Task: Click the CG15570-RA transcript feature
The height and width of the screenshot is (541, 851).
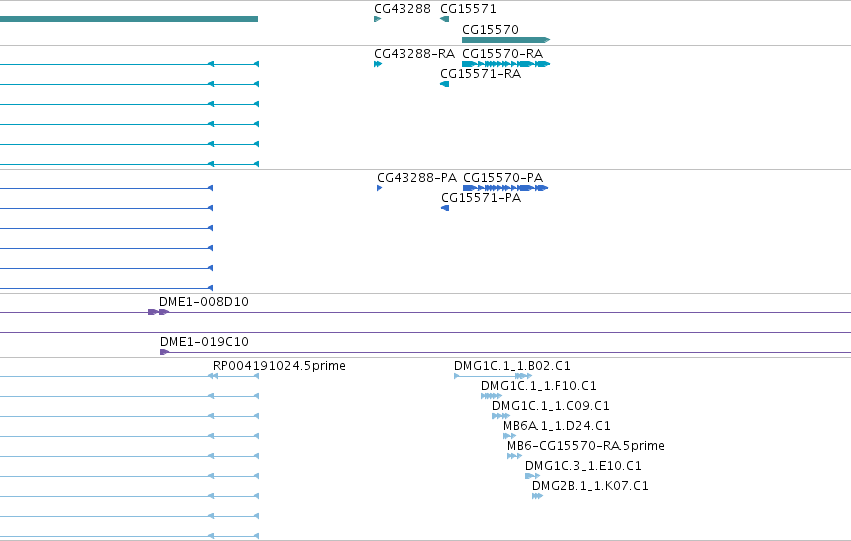Action: 506,64
